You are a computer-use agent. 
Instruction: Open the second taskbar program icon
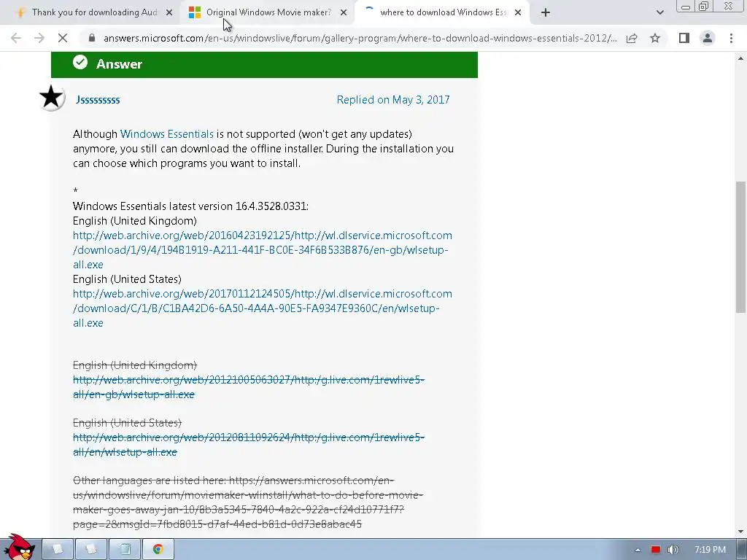coord(90,550)
